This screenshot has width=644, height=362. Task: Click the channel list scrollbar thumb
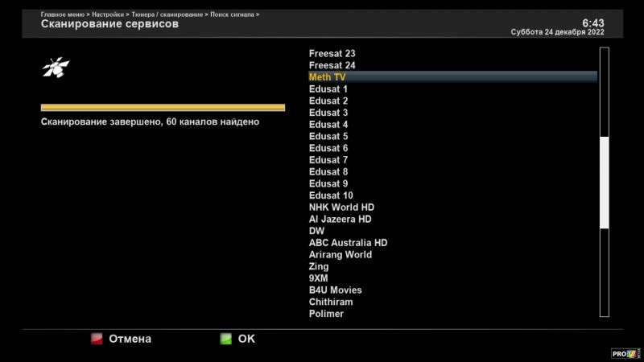(605, 183)
